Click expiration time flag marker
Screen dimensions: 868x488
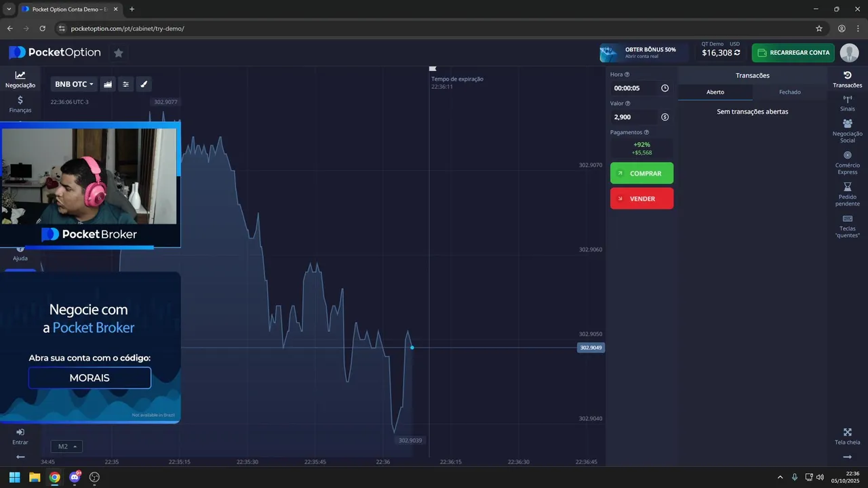433,68
